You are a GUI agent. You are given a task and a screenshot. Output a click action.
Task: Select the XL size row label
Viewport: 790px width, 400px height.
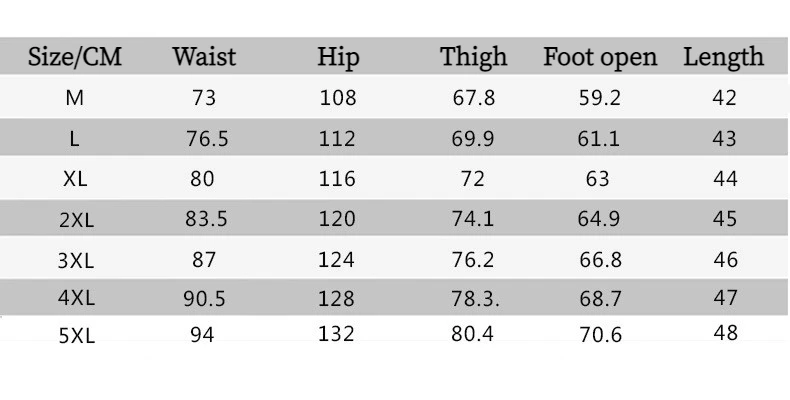(75, 179)
